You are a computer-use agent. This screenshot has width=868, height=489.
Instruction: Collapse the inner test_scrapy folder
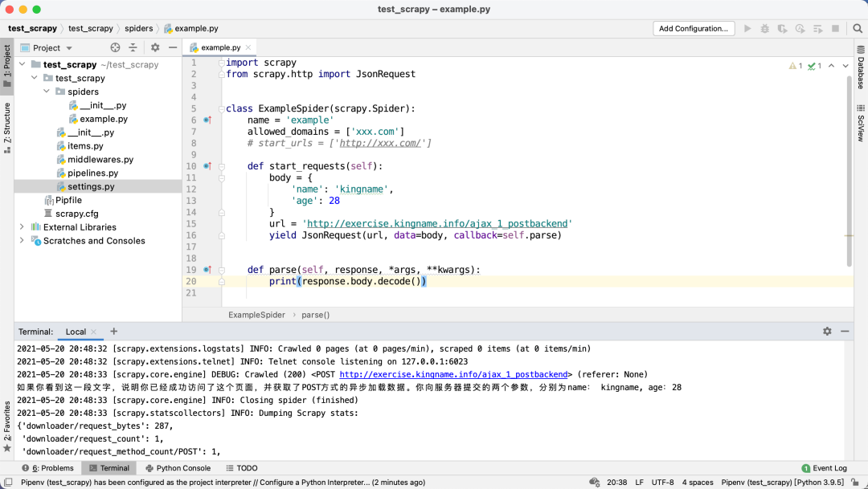pos(35,78)
